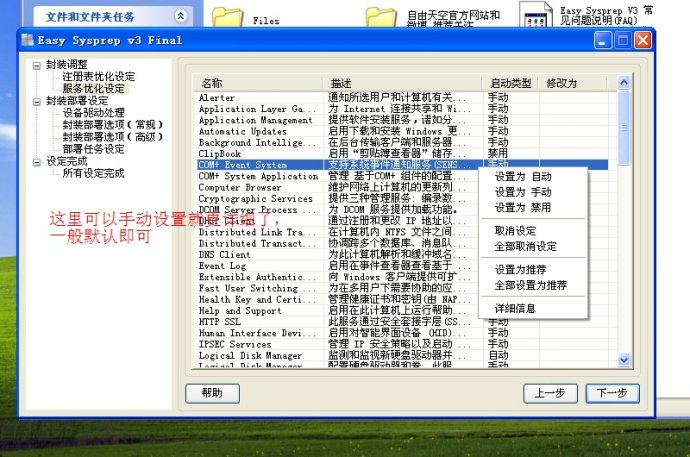This screenshot has width=690, height=457.
Task: Open 部署任务设定 tree item
Action: tap(93, 149)
